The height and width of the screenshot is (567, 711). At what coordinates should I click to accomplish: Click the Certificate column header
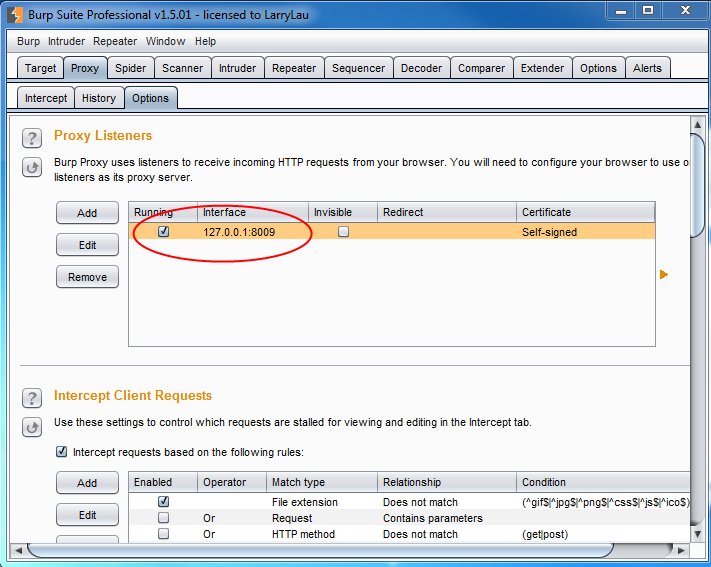[586, 212]
